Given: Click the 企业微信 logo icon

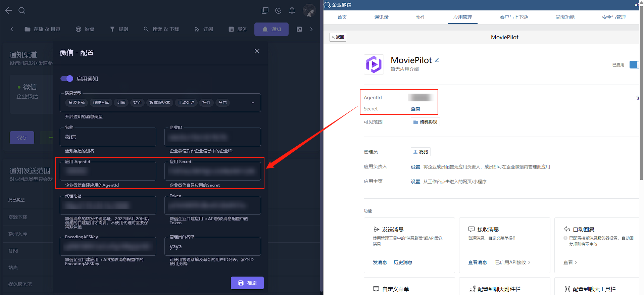Looking at the screenshot, I should pos(327,5).
